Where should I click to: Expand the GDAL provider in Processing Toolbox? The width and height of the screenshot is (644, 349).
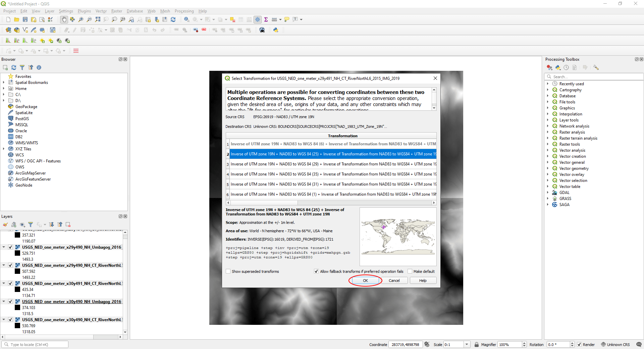point(548,193)
